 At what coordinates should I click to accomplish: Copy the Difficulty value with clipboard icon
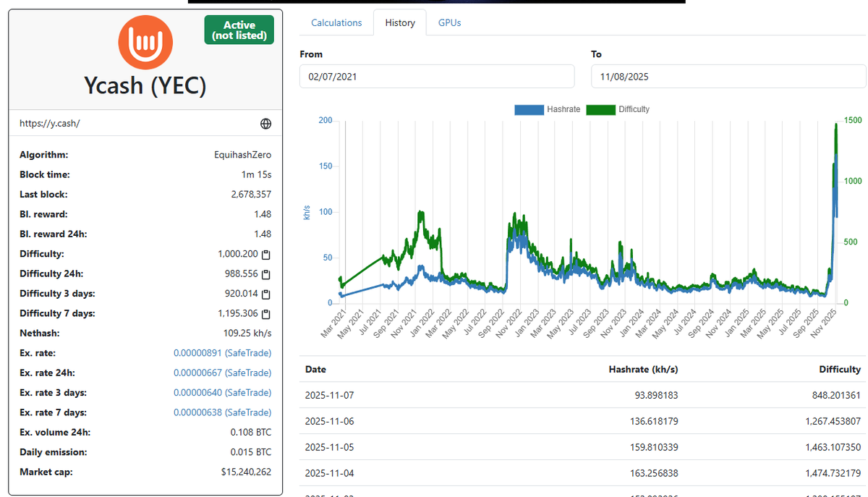coord(265,255)
